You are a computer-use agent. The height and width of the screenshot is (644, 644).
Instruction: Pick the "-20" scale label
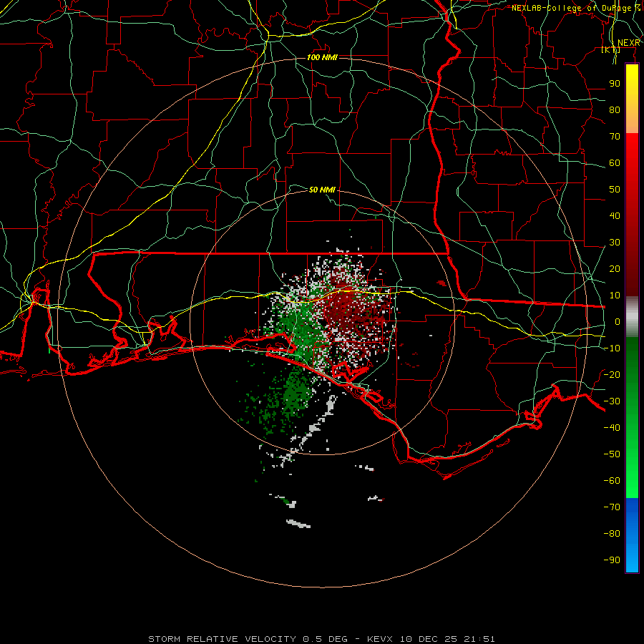coord(612,375)
